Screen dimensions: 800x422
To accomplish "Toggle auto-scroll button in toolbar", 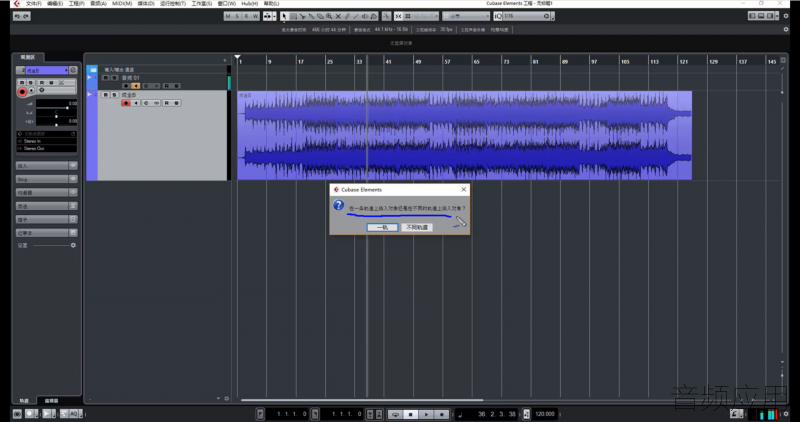I will click(267, 16).
